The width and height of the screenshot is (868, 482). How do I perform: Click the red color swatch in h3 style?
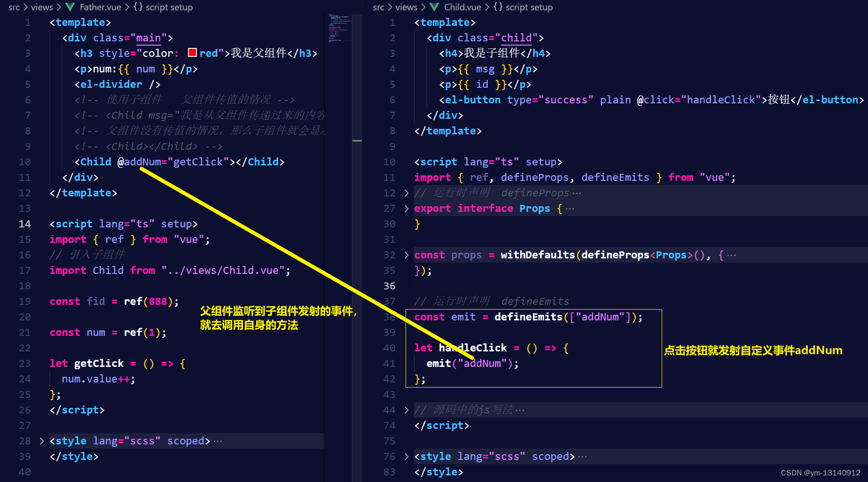(x=192, y=53)
